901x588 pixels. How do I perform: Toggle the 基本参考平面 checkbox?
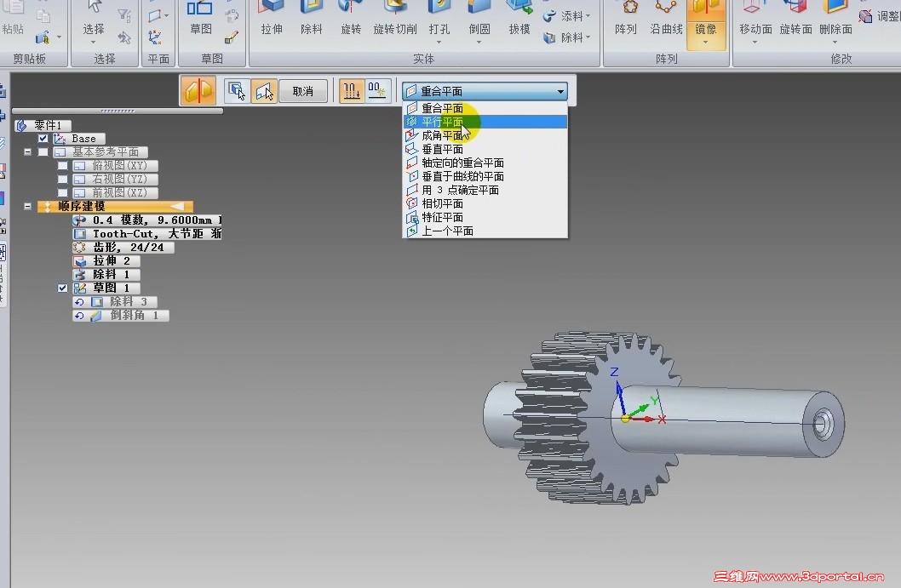[43, 152]
